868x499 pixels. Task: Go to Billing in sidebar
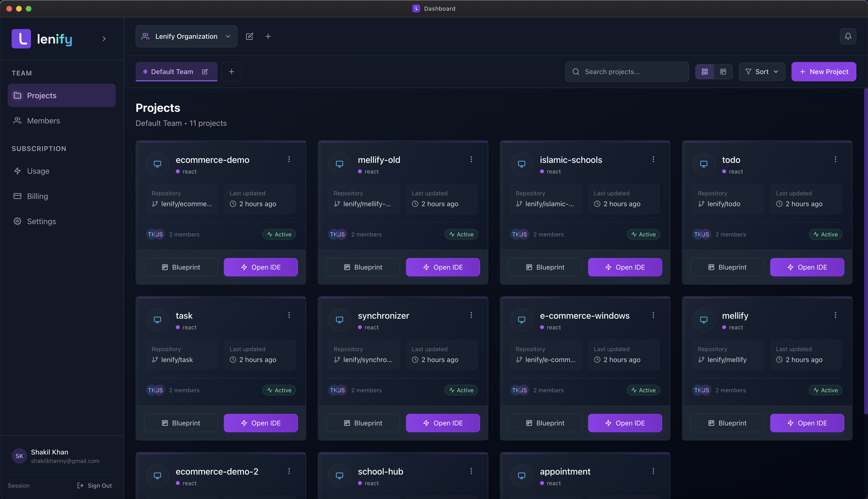[37, 196]
